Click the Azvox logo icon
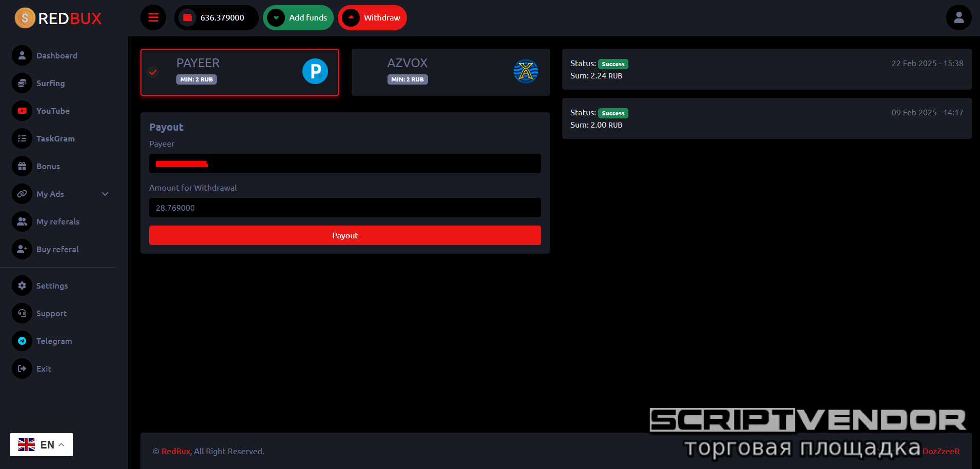The height and width of the screenshot is (469, 980). pos(526,71)
